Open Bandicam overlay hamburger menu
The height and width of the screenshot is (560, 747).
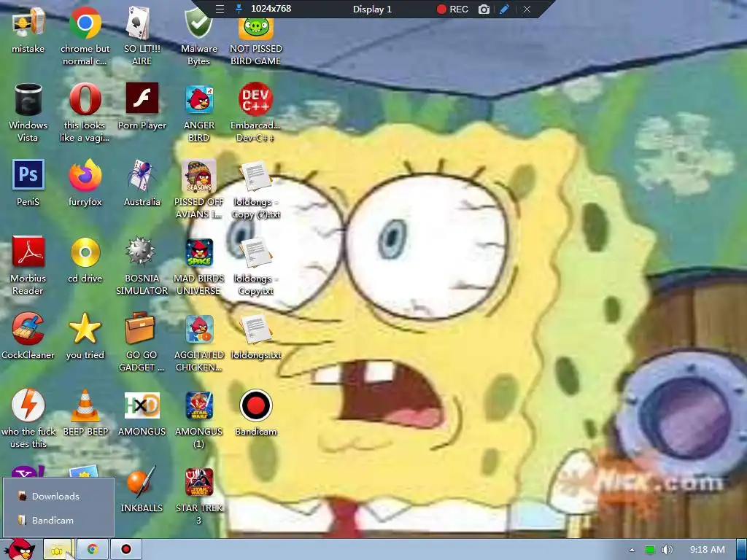[220, 9]
